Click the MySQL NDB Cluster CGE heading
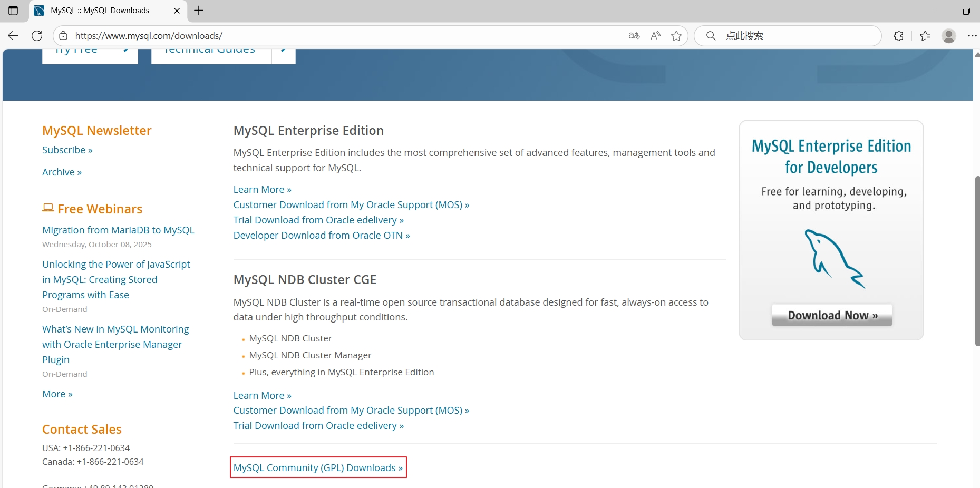Image resolution: width=980 pixels, height=488 pixels. point(305,280)
